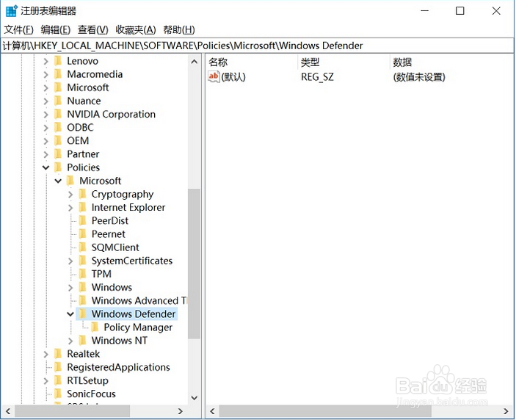
Task: Expand the Macromedia key
Action: click(46, 74)
